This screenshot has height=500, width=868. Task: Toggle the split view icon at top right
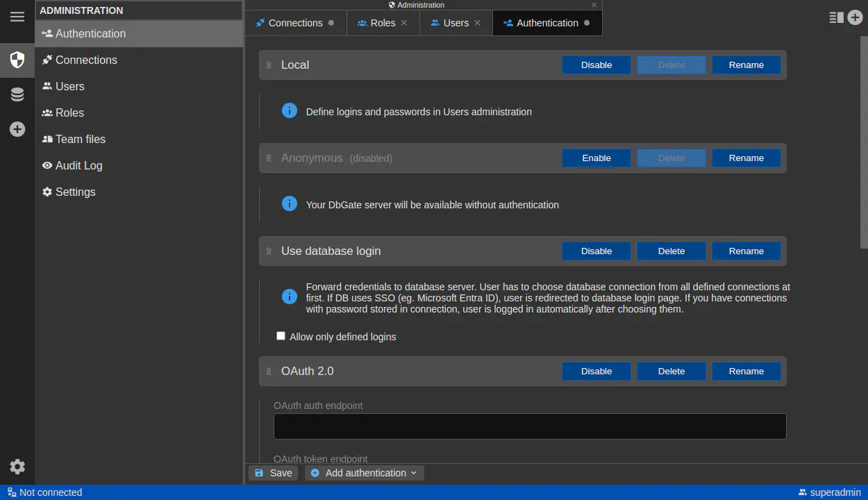836,18
